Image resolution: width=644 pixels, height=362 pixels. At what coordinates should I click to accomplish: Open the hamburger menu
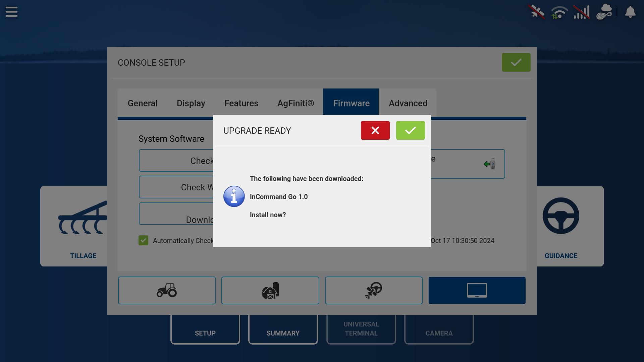(11, 12)
